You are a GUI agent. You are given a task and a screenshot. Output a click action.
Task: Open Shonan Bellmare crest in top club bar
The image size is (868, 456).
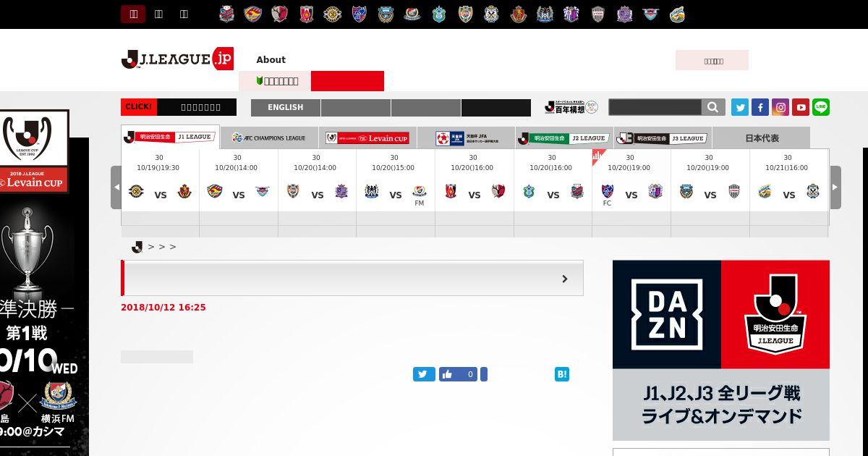click(439, 14)
